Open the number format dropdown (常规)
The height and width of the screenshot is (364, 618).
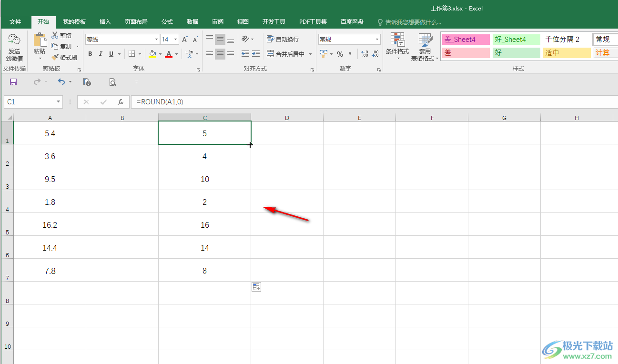tap(377, 40)
